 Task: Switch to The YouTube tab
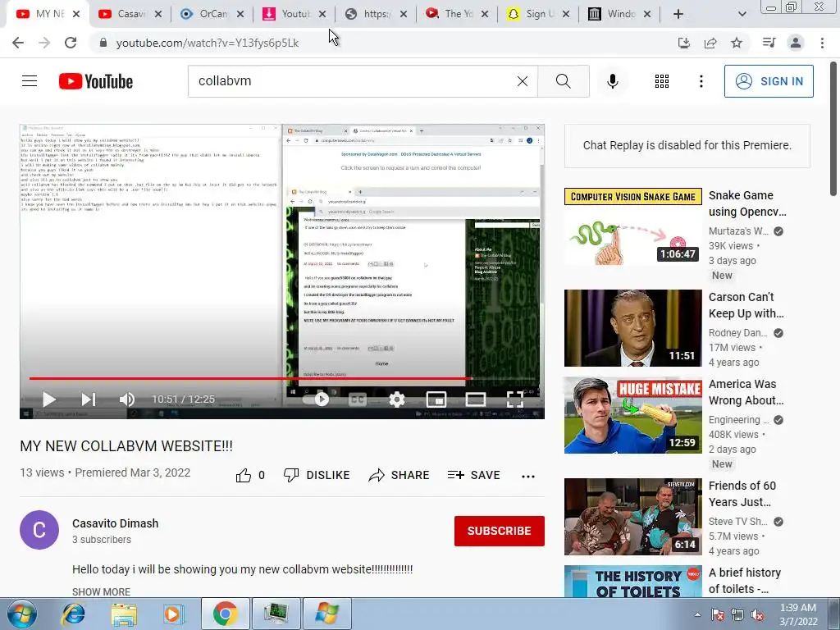click(x=456, y=14)
